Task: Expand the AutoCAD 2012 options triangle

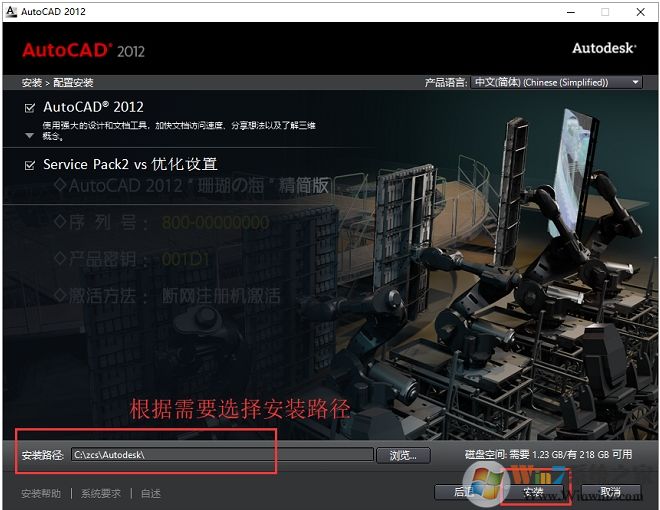Action: pos(29,135)
